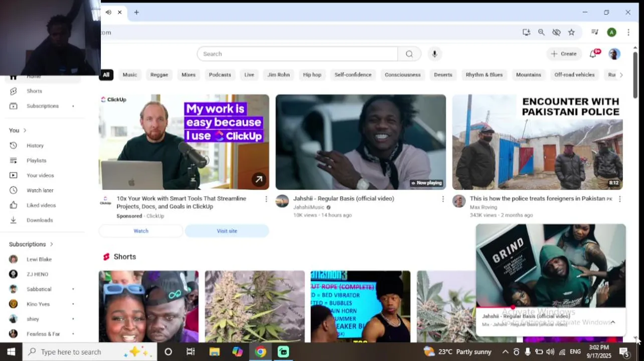Click the Chrome profile avatar icon

[611, 32]
